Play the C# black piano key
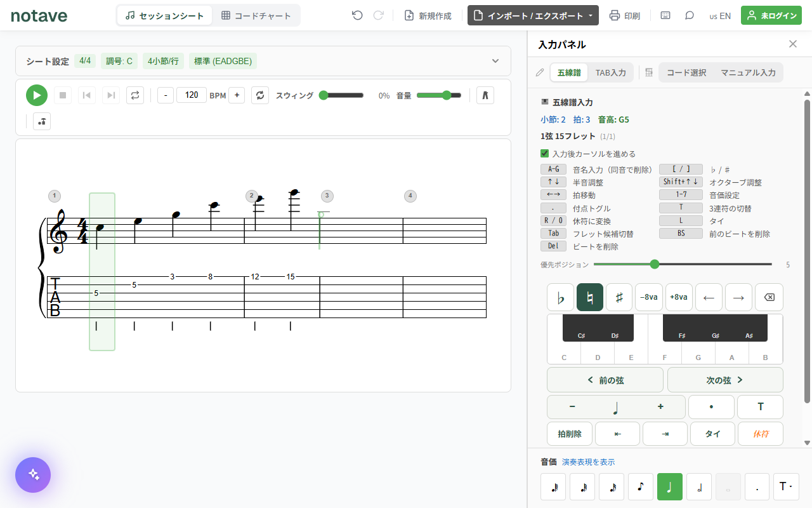The height and width of the screenshot is (508, 812). tap(581, 328)
